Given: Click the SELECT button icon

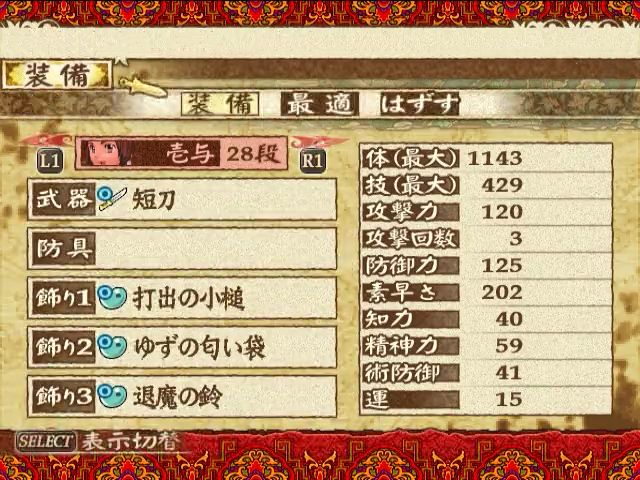Looking at the screenshot, I should pos(46,441).
